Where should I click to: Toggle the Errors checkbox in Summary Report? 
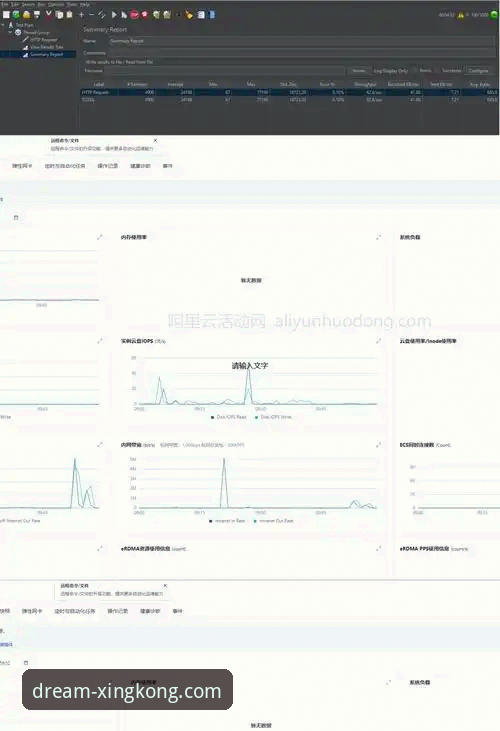pyautogui.click(x=416, y=70)
